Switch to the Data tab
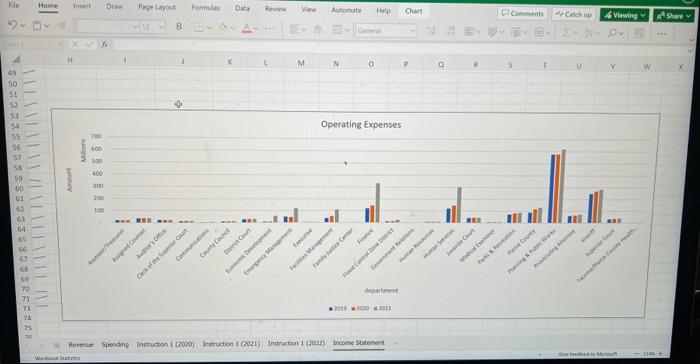Viewport: 700px width, 364px height. click(242, 8)
